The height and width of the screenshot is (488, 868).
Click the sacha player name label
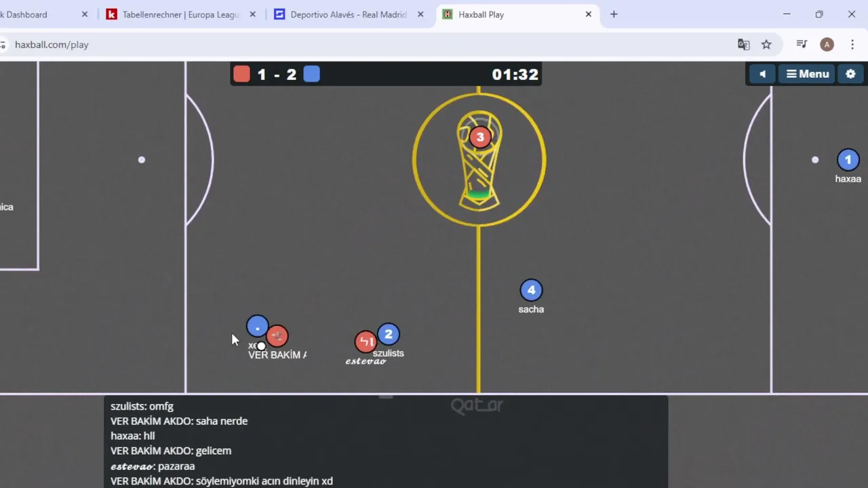pos(531,309)
